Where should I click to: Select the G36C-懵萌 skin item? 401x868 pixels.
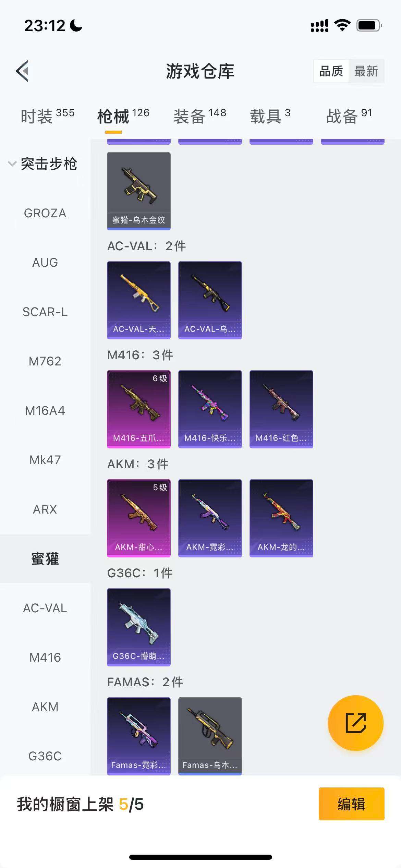(x=139, y=627)
